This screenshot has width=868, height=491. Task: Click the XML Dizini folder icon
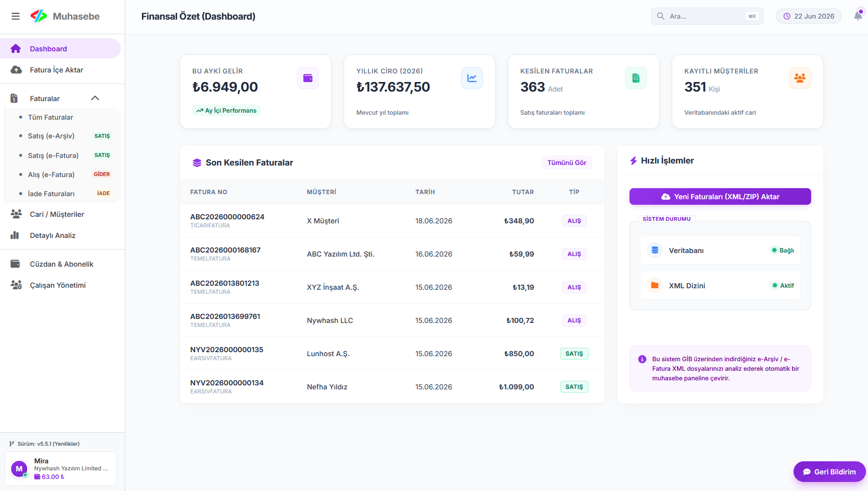point(655,285)
